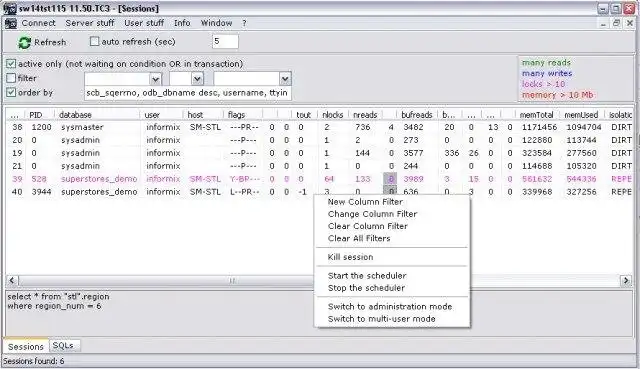This screenshot has height=369, width=640.
Task: Click the auto refresh seconds input field
Action: click(225, 41)
